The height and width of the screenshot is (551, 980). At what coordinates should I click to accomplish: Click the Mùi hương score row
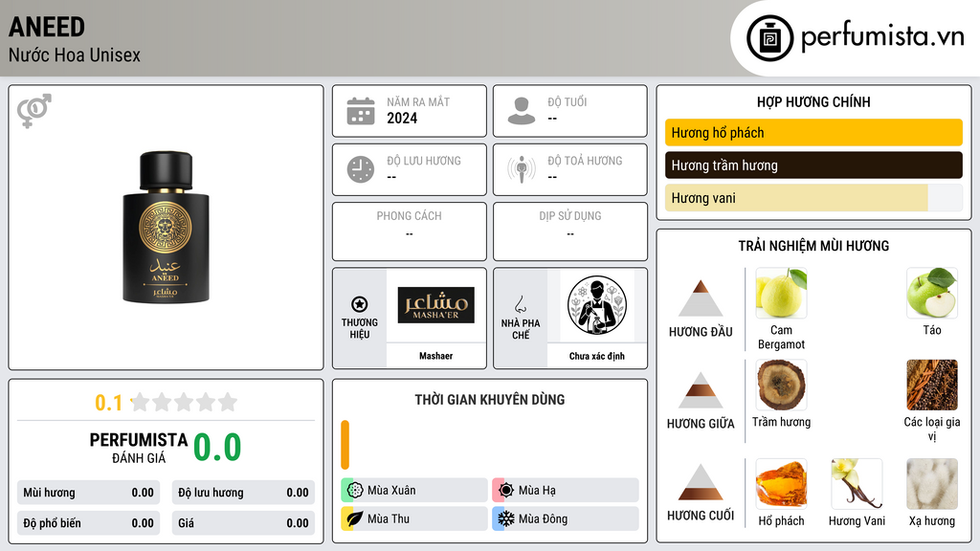click(88, 493)
